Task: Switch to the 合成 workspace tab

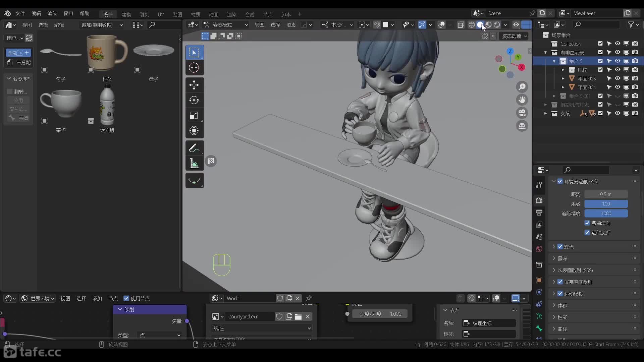Action: [x=250, y=14]
